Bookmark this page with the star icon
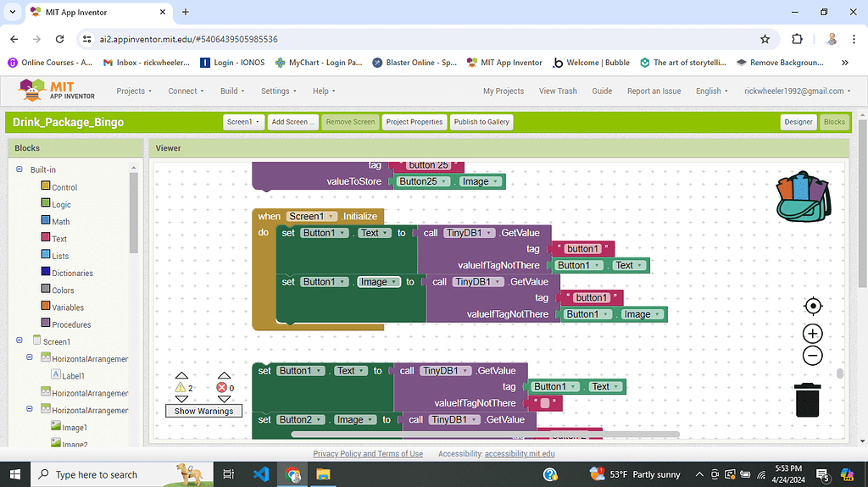The image size is (868, 487). (765, 39)
